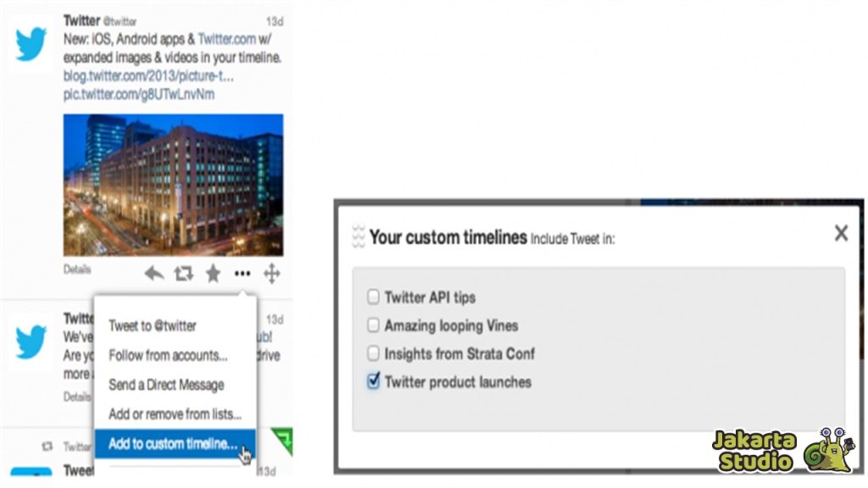
Task: Tick the Insights from Strata Conf checkbox
Action: click(x=373, y=353)
